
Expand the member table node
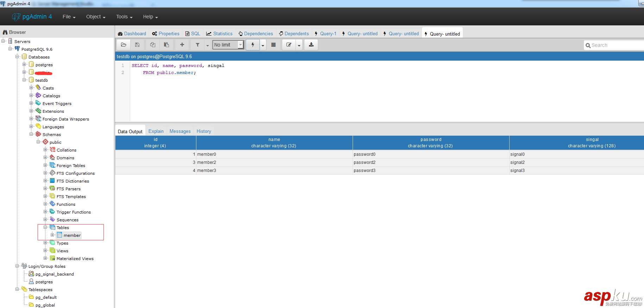(x=52, y=235)
